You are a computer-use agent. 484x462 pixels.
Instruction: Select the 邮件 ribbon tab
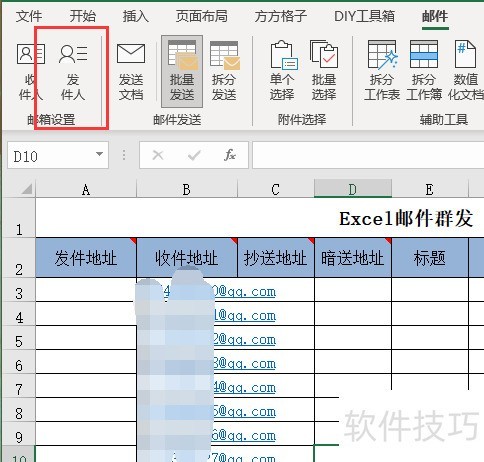coord(435,16)
